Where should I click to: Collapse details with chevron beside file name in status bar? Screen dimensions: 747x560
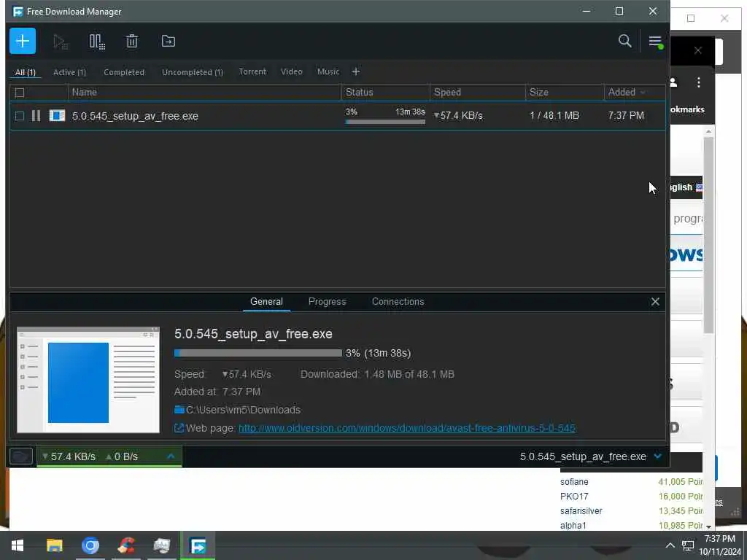pos(657,456)
